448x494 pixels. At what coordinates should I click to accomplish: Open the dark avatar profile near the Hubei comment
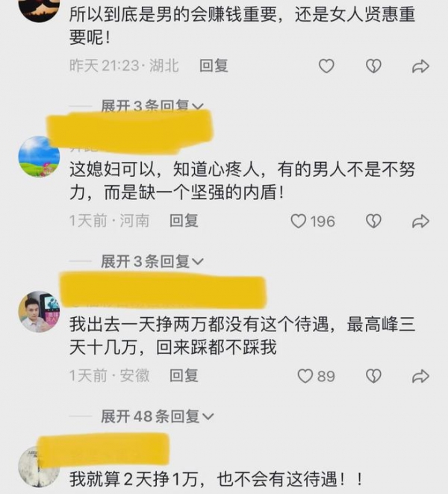[39, 10]
